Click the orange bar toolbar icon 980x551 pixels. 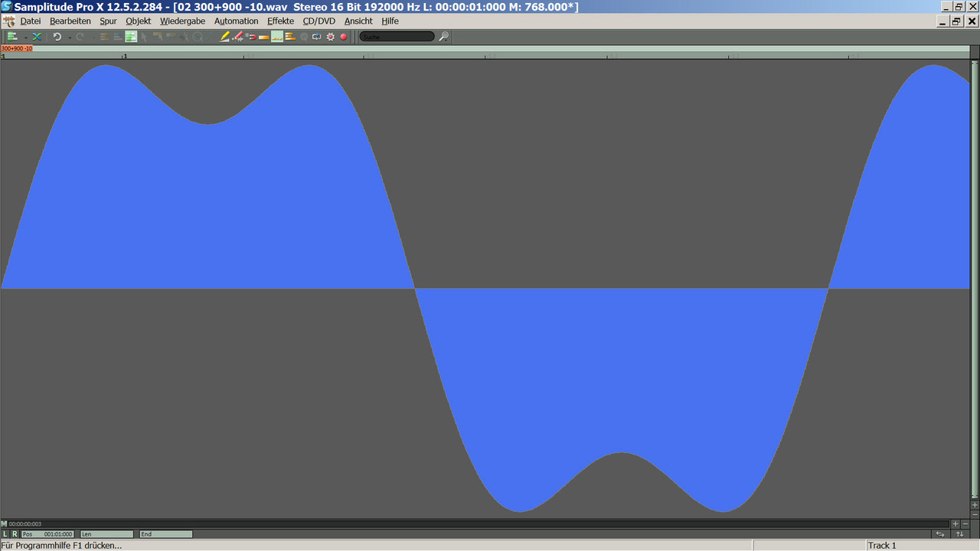264,37
